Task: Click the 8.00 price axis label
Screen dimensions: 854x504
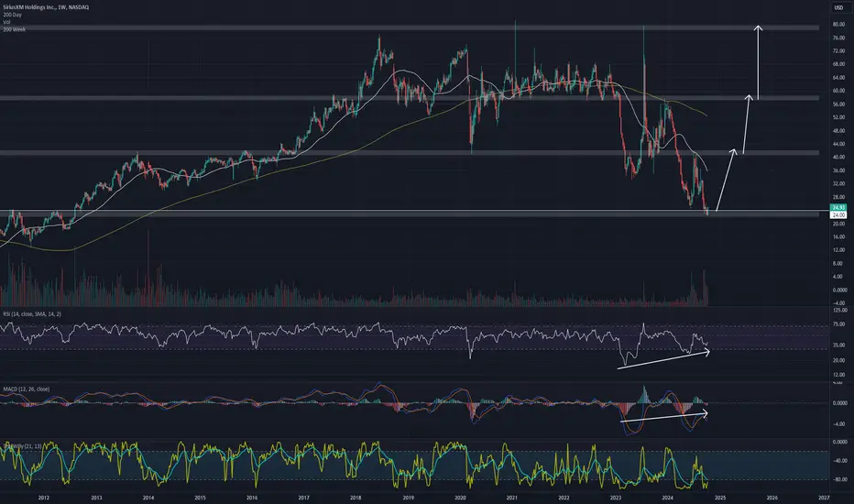Action: point(838,263)
